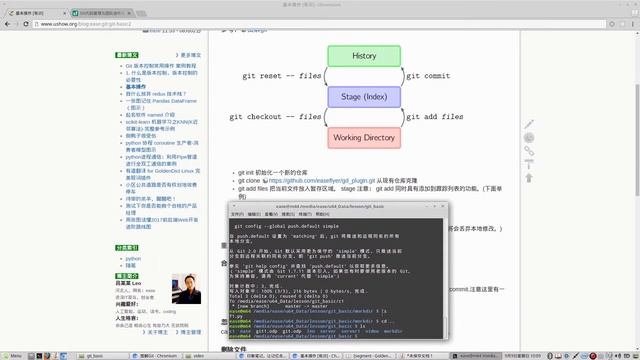640x360 pixels.
Task: Click the T text icon beside the article
Action: (529, 164)
